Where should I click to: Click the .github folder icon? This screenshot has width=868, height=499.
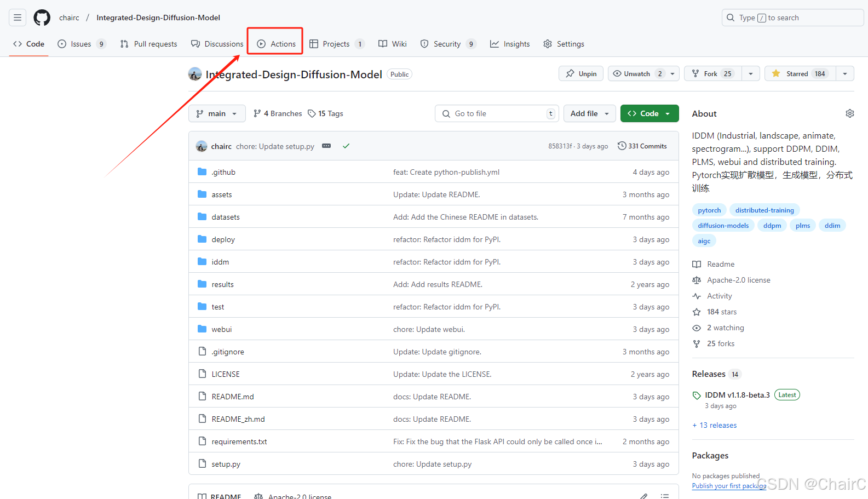(202, 172)
